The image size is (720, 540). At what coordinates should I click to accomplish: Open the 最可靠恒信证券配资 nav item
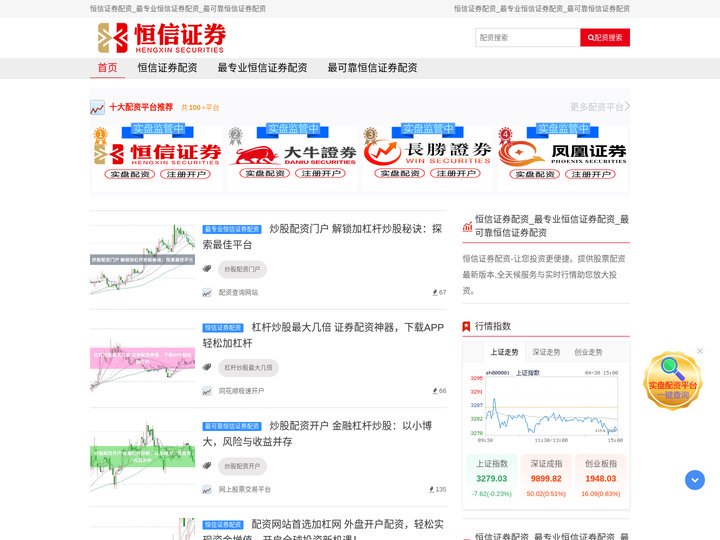coord(372,68)
